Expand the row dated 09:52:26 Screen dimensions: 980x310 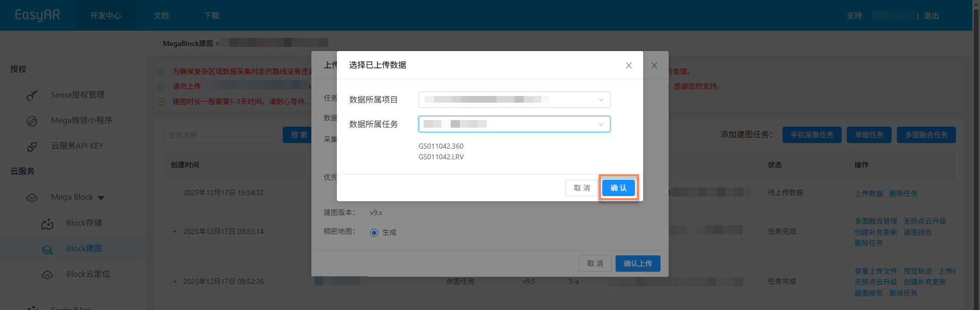click(x=175, y=281)
